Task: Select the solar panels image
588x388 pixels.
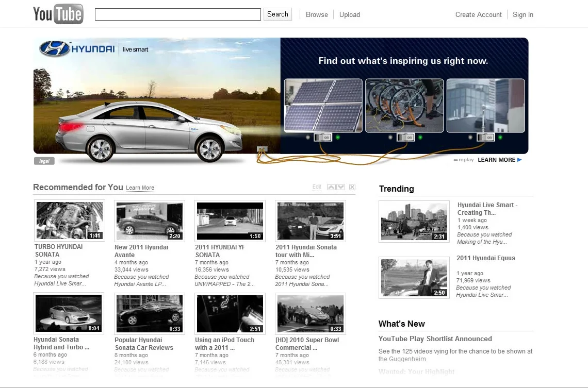Action: coord(323,106)
